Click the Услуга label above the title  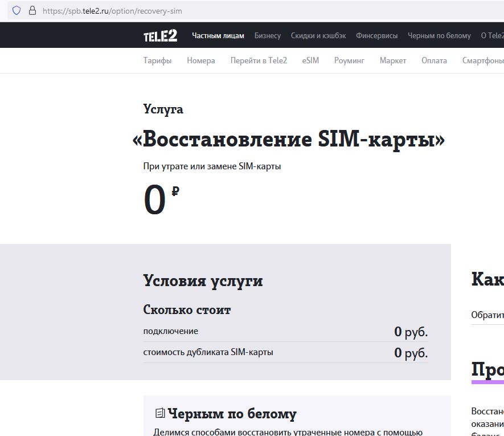pos(163,109)
